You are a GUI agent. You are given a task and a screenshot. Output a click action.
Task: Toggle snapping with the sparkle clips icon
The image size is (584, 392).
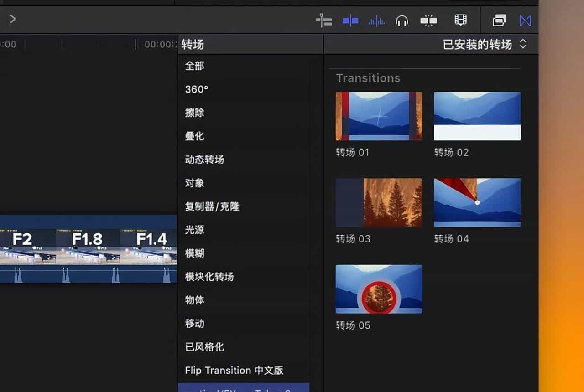point(429,21)
